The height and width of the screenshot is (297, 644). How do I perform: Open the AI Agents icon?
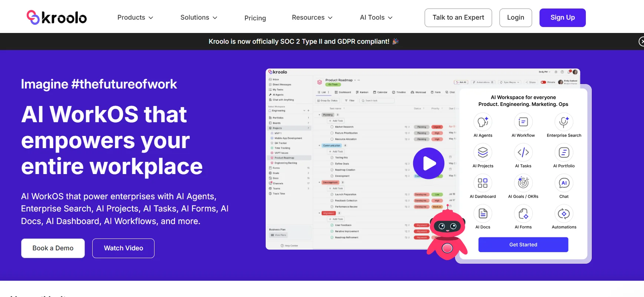(x=482, y=122)
